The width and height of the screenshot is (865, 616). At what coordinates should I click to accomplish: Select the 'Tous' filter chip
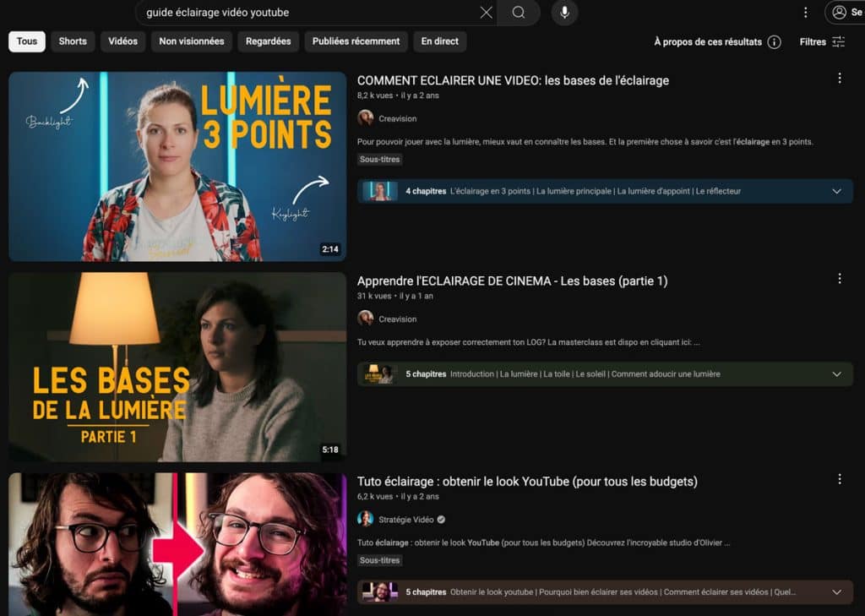point(27,41)
